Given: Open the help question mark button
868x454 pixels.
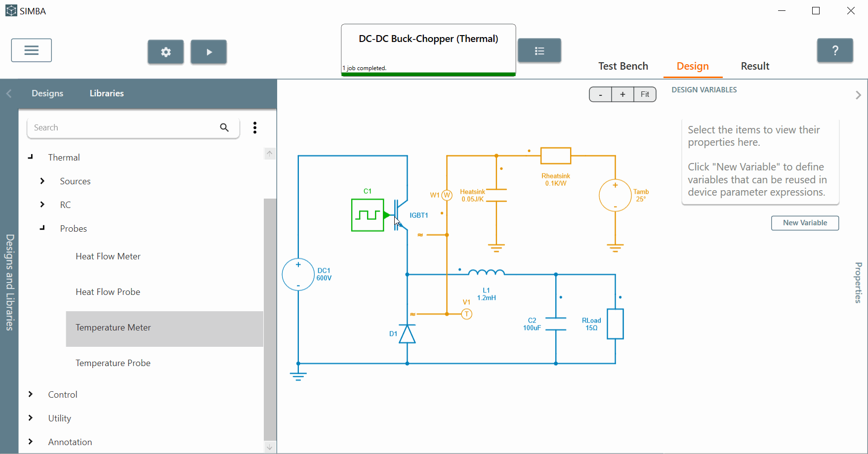Looking at the screenshot, I should pos(835,50).
